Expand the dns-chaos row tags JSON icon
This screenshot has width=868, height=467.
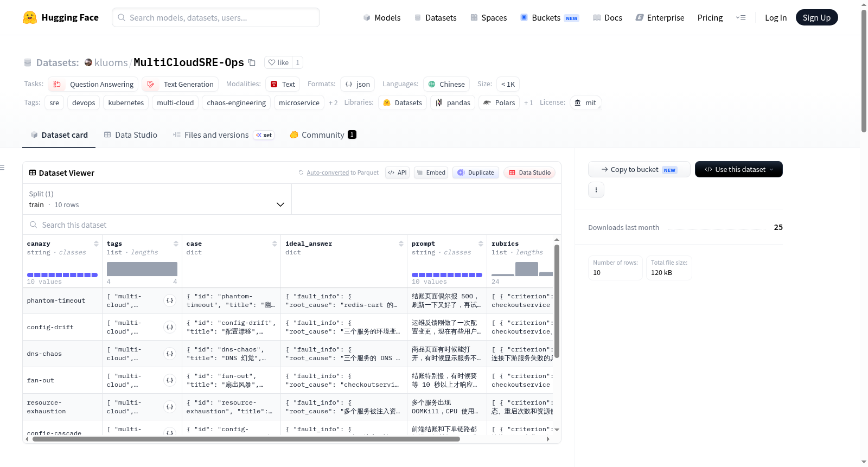[x=170, y=354]
